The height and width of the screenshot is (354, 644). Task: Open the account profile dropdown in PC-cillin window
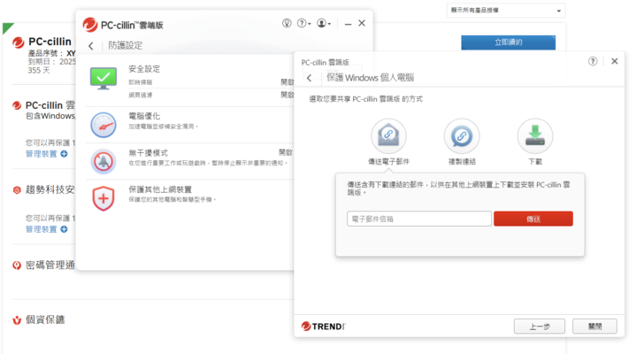(324, 23)
